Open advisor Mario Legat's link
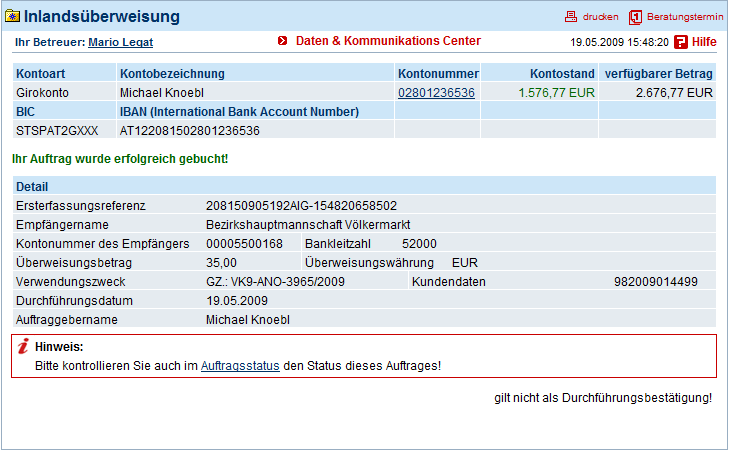729x451 pixels. pyautogui.click(x=120, y=42)
